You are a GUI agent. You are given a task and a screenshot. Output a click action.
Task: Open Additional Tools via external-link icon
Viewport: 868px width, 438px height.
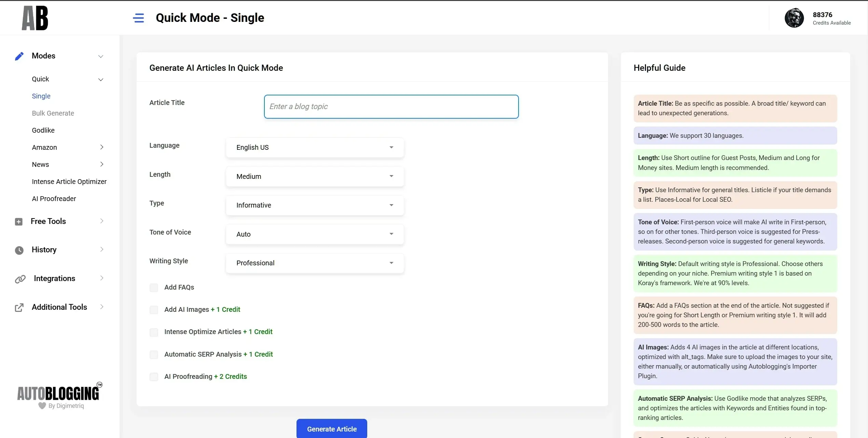(x=19, y=307)
